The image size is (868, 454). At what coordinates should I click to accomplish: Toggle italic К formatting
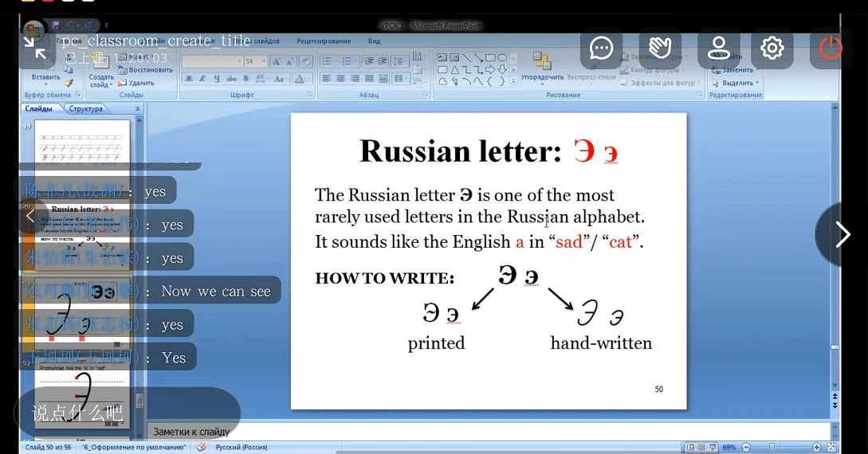[x=202, y=79]
